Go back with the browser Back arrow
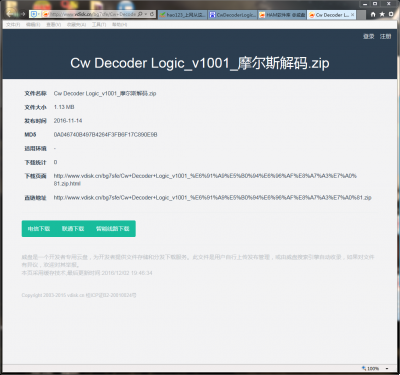 tap(10, 14)
